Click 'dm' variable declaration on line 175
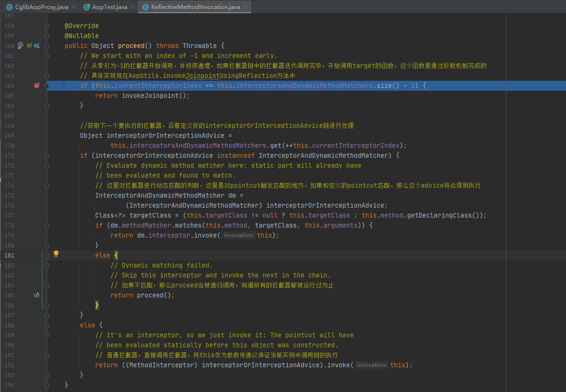Screen dimensions: 566x392 click(x=232, y=195)
